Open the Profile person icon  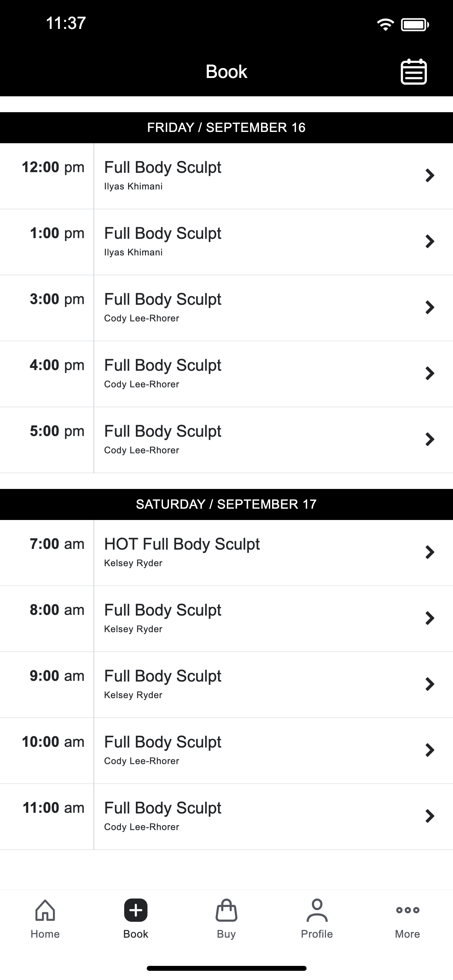(317, 910)
